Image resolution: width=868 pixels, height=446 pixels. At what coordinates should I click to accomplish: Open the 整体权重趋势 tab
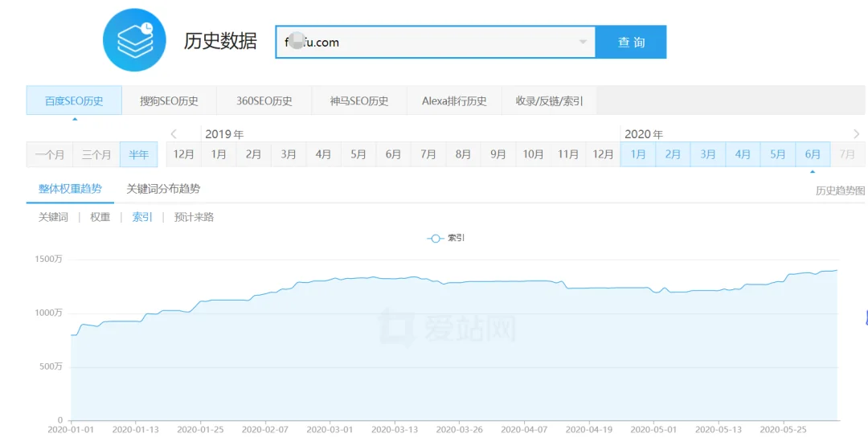coord(70,189)
